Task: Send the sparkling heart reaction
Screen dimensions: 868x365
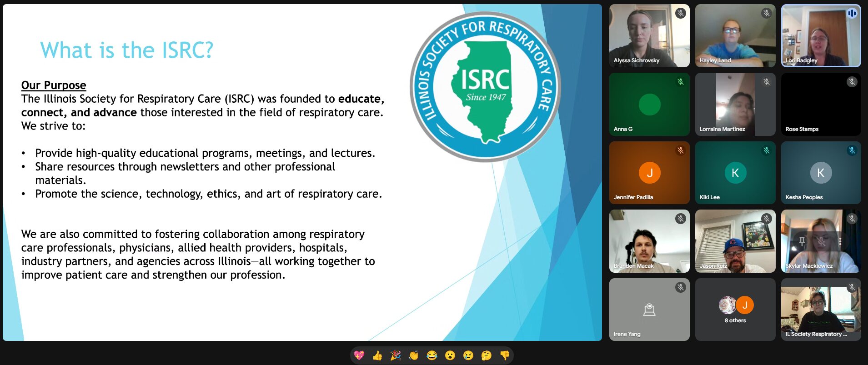Action: tap(359, 355)
